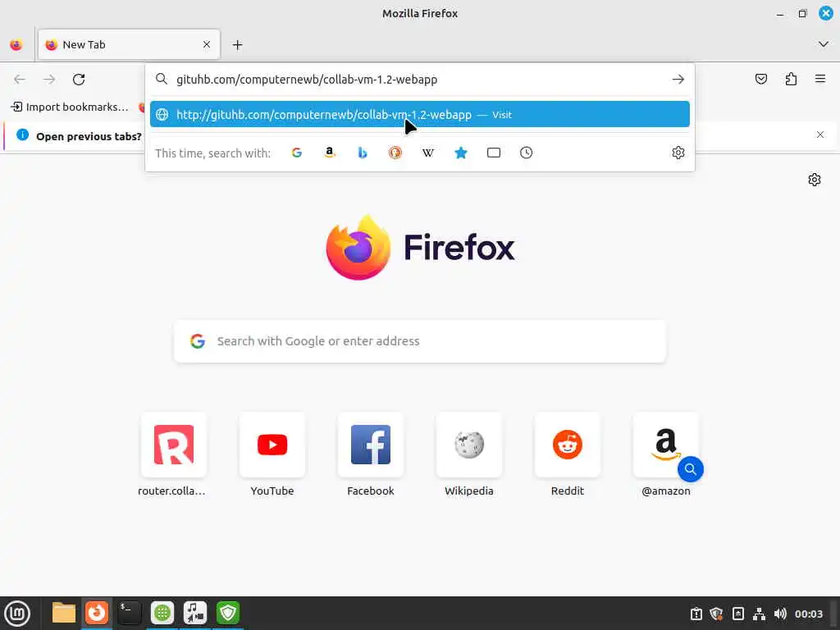Go forward one page

49,80
